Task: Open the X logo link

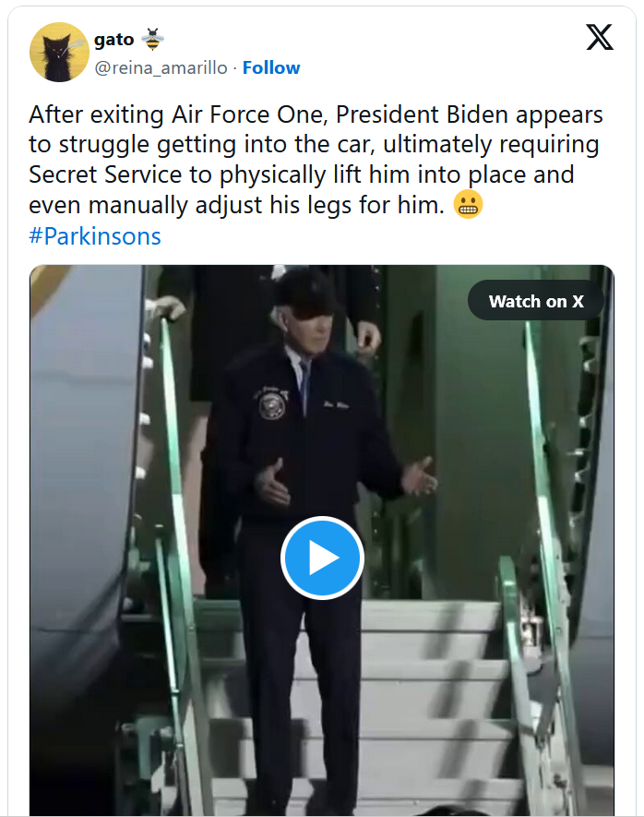Action: [600, 37]
